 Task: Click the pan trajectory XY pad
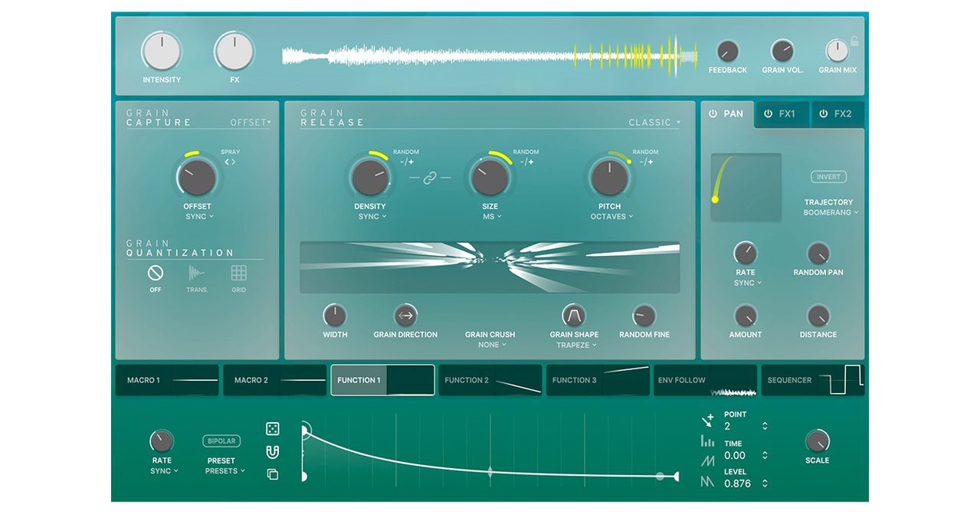click(x=746, y=188)
